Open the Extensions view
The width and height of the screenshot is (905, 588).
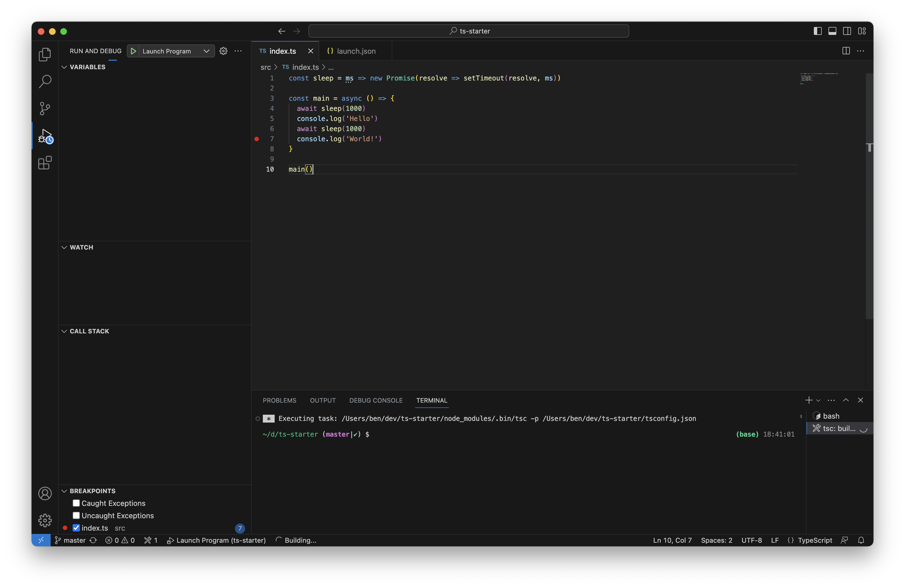pyautogui.click(x=44, y=163)
